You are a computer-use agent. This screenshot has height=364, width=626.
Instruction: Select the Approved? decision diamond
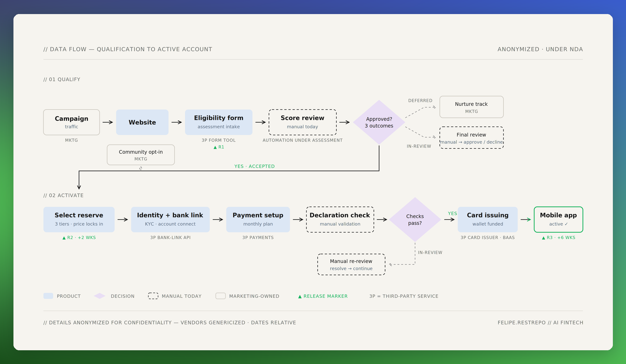[379, 122]
